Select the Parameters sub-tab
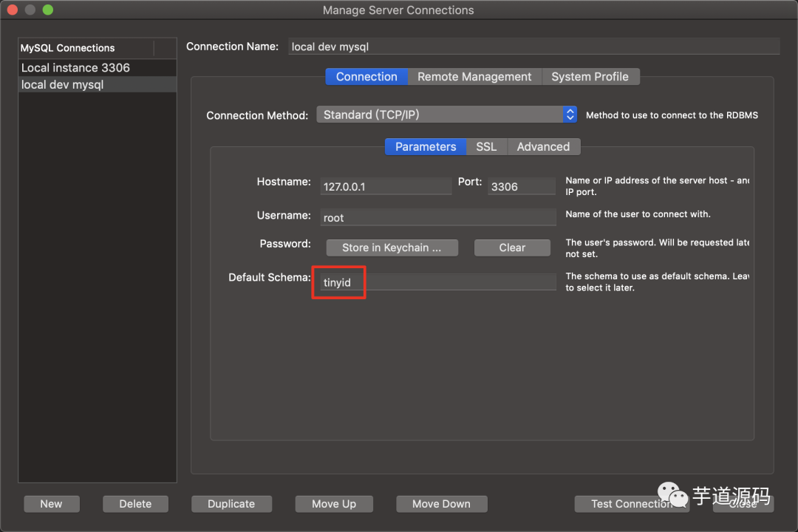 point(426,146)
